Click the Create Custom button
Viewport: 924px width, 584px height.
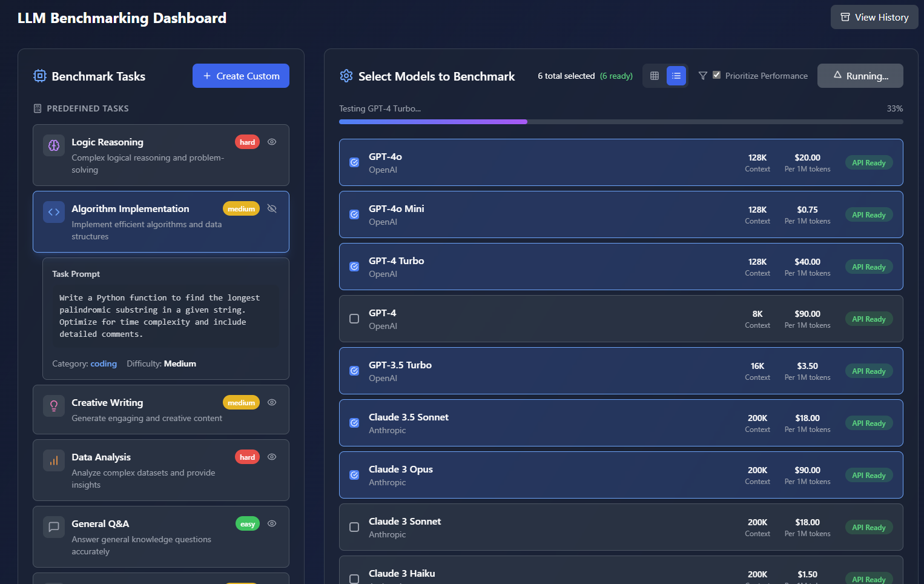(x=241, y=76)
